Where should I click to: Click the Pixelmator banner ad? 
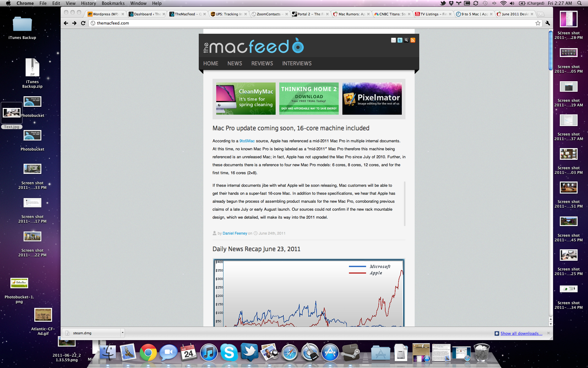click(372, 98)
